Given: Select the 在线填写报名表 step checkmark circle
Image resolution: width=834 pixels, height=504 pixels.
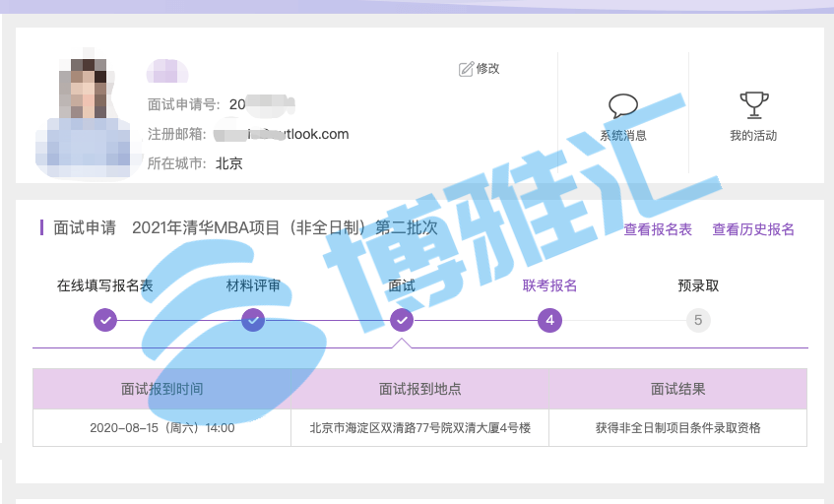Looking at the screenshot, I should pos(105,320).
